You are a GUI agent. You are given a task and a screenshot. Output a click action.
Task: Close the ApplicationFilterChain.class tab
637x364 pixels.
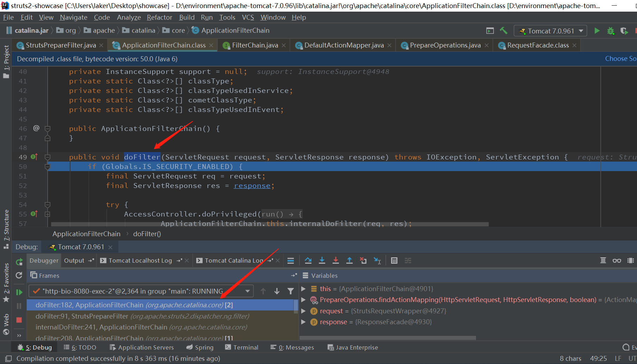[211, 45]
